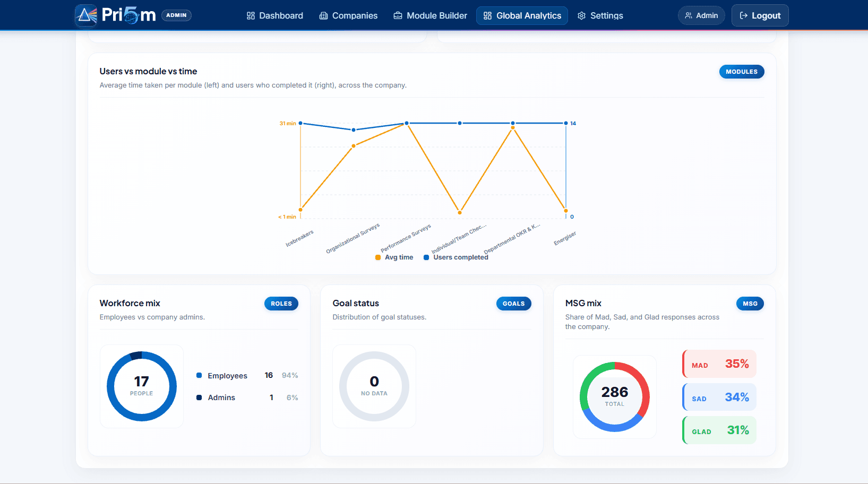Image resolution: width=868 pixels, height=484 pixels.
Task: Click the MODULES badge
Action: [x=742, y=72]
